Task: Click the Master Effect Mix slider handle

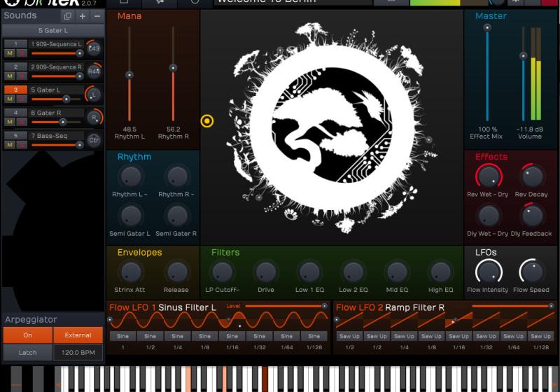Action: [487, 27]
